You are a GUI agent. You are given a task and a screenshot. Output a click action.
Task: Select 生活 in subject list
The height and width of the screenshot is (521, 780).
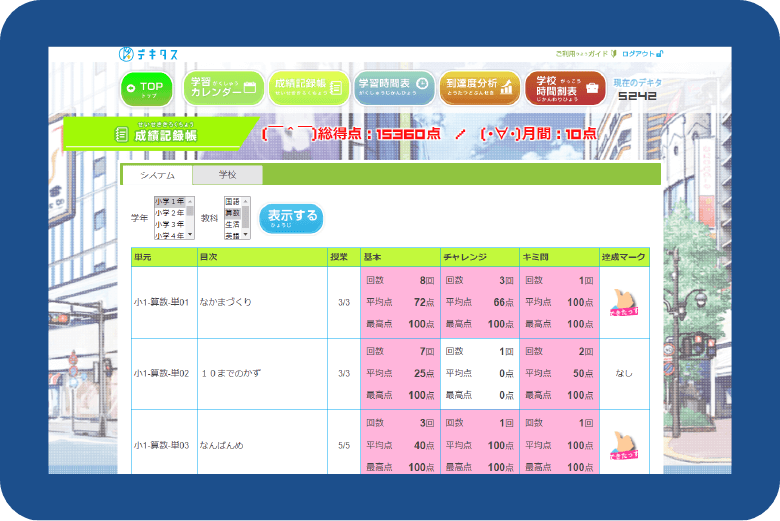point(232,224)
